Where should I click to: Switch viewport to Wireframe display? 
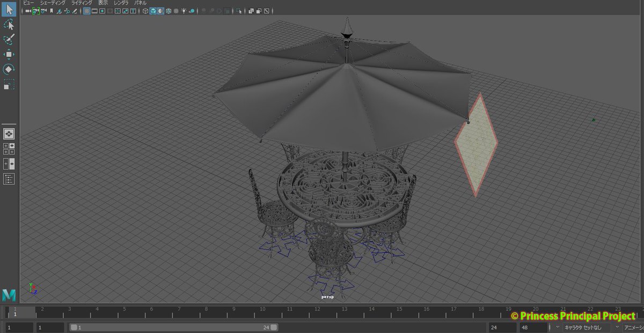click(145, 11)
